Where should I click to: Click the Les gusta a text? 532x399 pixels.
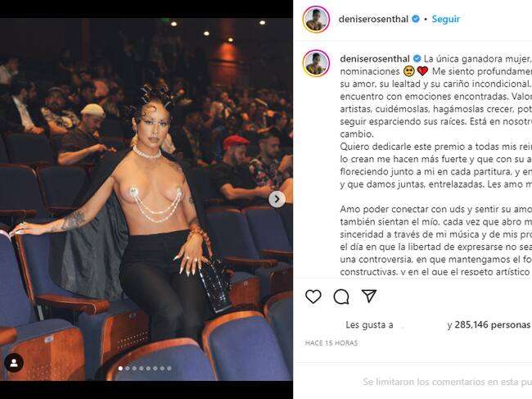[x=369, y=325]
